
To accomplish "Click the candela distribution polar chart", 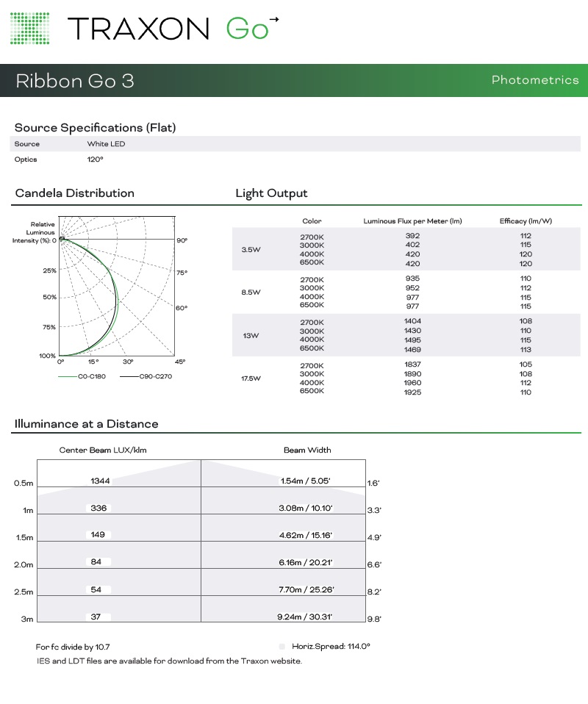I will pos(118,287).
